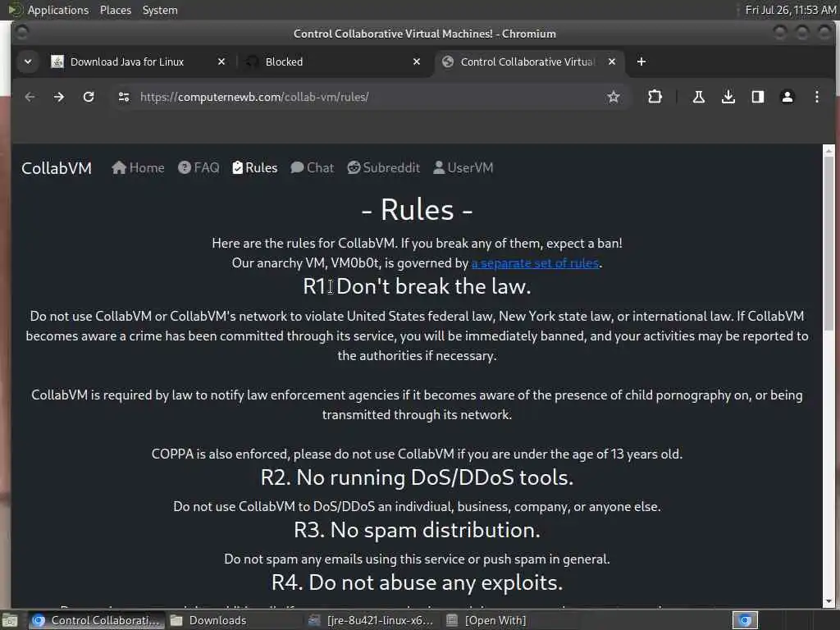Switch to jre-8u421-linux taskbar entry

[x=372, y=620]
